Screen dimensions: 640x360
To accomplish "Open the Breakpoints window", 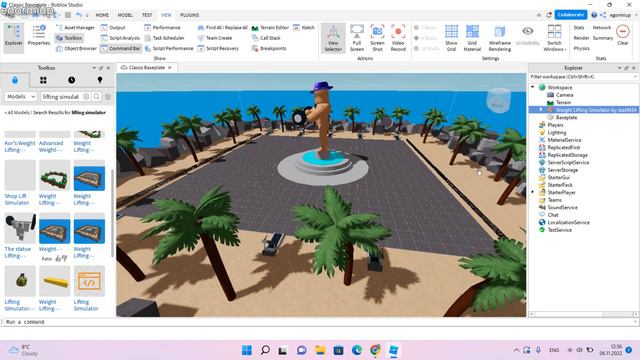I will [x=269, y=48].
